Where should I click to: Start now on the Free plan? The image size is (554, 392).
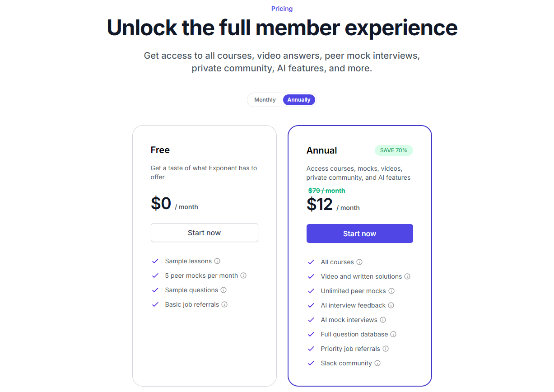pyautogui.click(x=205, y=233)
